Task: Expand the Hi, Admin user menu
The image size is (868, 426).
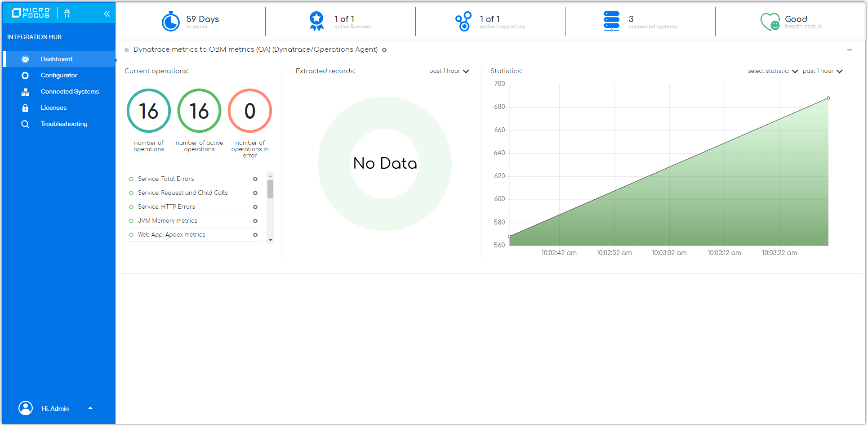Action: coord(90,408)
